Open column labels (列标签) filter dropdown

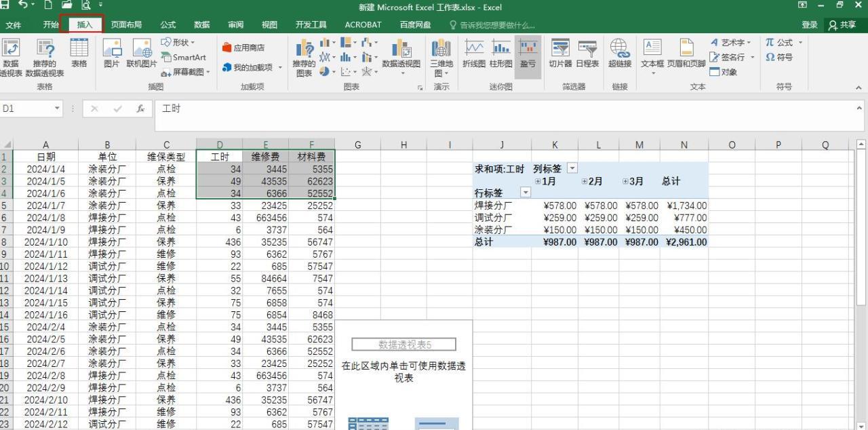[x=572, y=168]
